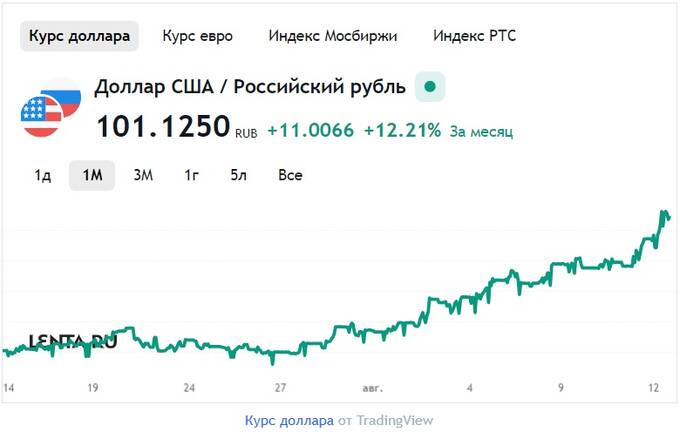680x432 pixels.
Task: Click the 27 date label on axis
Action: pyautogui.click(x=280, y=387)
